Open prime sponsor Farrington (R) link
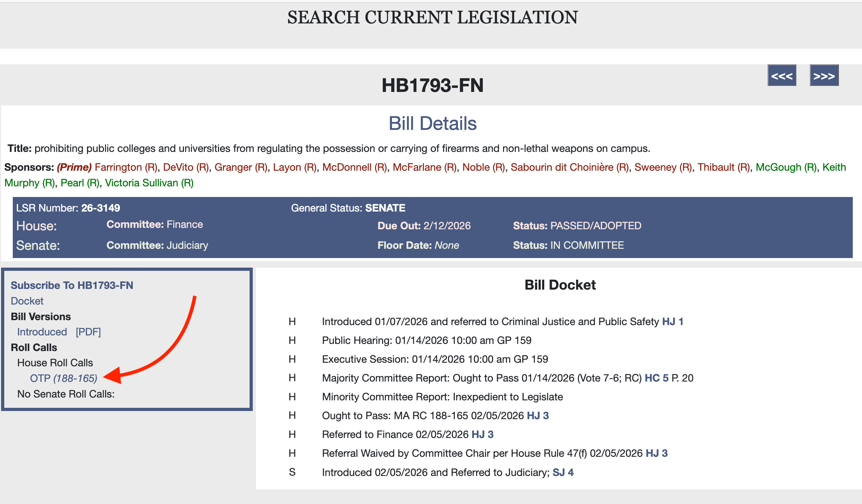The image size is (862, 504). click(x=126, y=167)
